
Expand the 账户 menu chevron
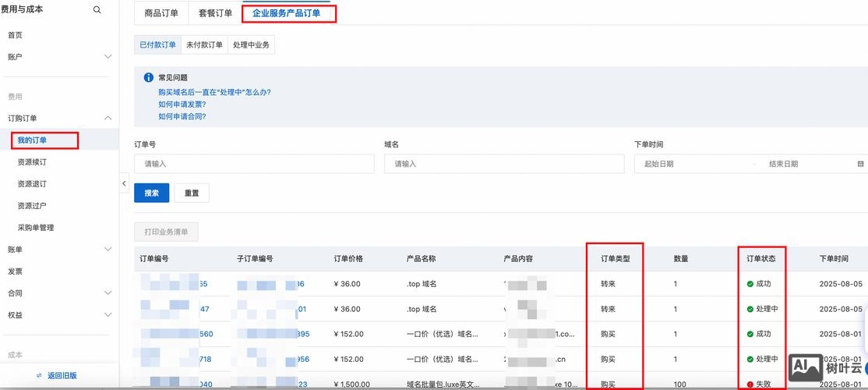108,56
